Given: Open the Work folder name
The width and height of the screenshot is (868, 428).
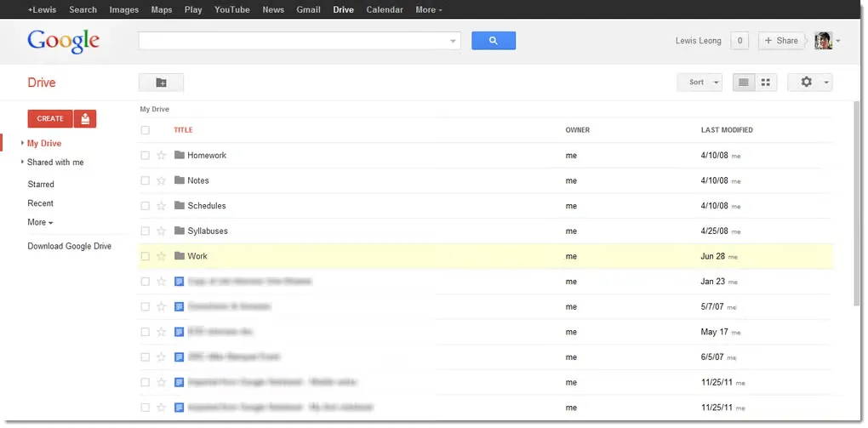Looking at the screenshot, I should (x=197, y=256).
